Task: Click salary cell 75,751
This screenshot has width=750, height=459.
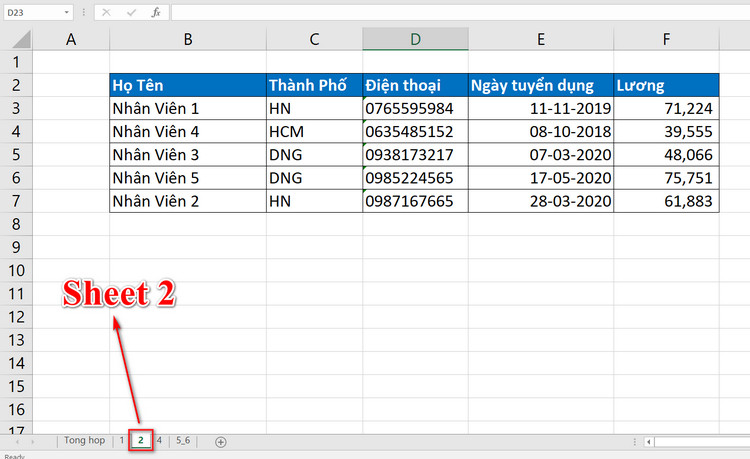Action: click(666, 178)
